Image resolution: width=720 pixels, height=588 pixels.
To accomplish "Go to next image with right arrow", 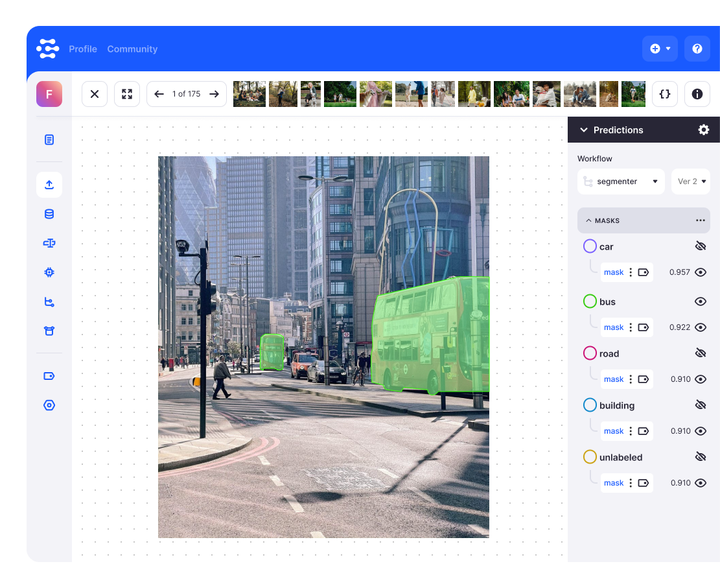I will (x=214, y=94).
